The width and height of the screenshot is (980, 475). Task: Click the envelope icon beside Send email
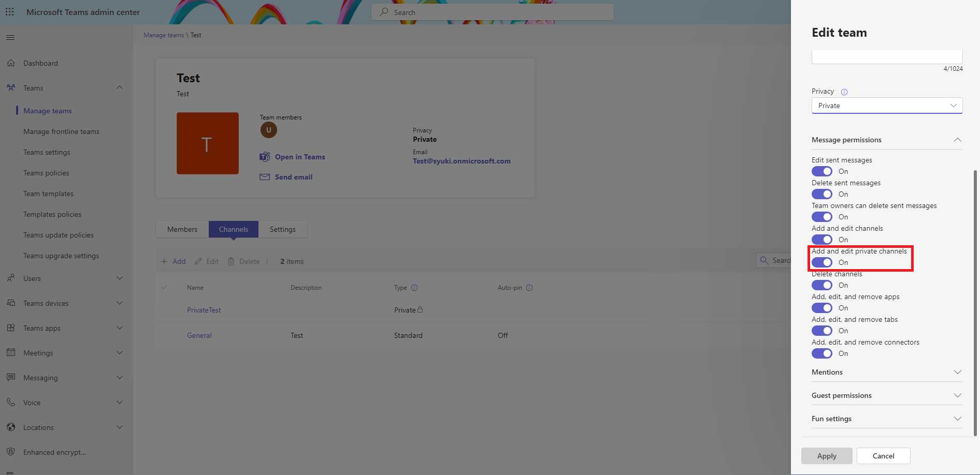[x=265, y=177]
